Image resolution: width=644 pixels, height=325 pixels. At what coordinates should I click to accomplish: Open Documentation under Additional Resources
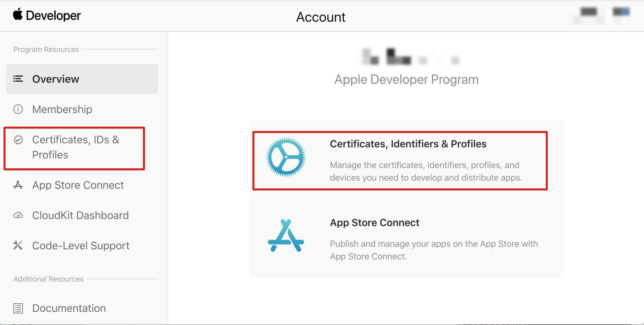(69, 308)
